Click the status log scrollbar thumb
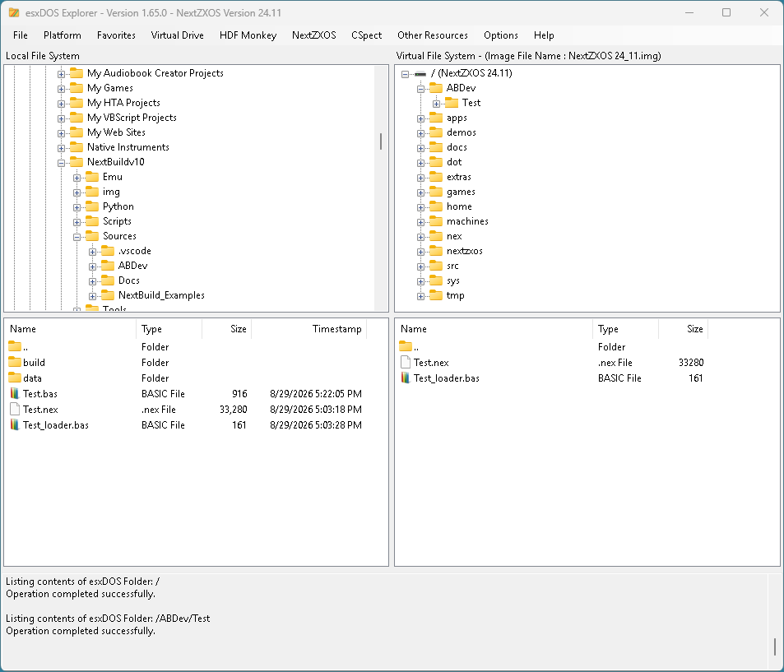 775,647
